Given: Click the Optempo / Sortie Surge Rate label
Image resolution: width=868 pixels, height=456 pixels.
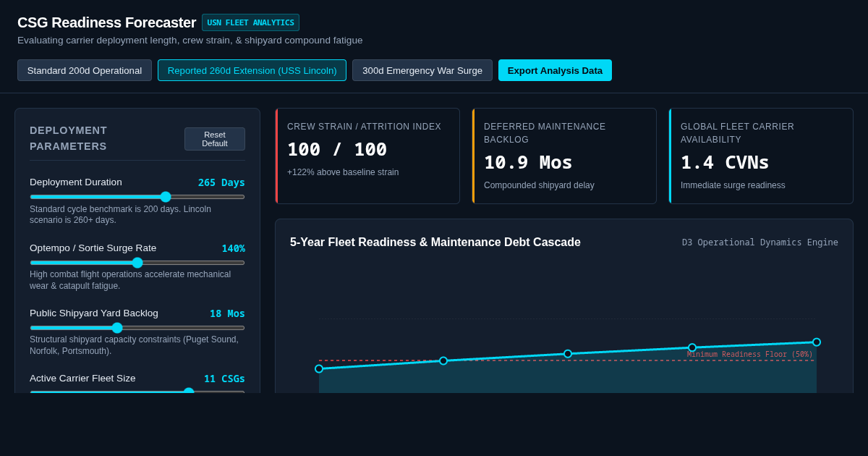Looking at the screenshot, I should coord(93,248).
